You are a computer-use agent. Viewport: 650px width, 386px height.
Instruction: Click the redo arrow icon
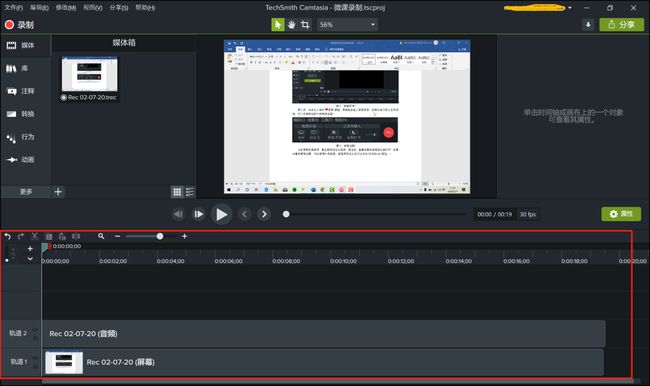(x=21, y=236)
